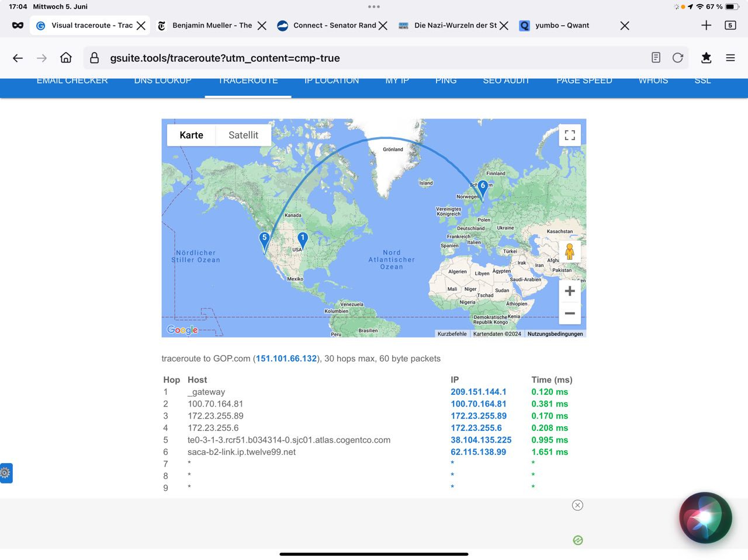Close the Benjamin Mueller tab

(x=262, y=26)
